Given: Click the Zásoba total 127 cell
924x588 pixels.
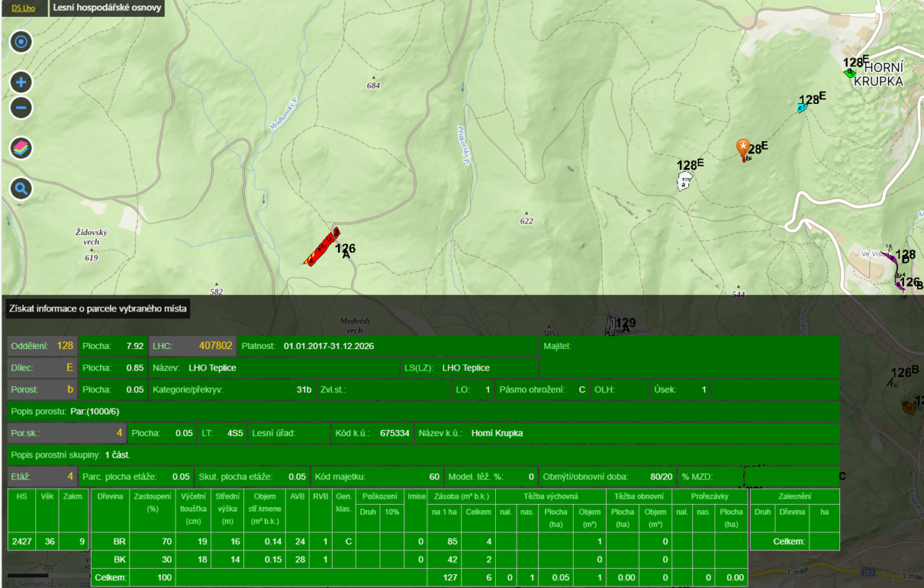Looking at the screenshot, I should click(444, 577).
